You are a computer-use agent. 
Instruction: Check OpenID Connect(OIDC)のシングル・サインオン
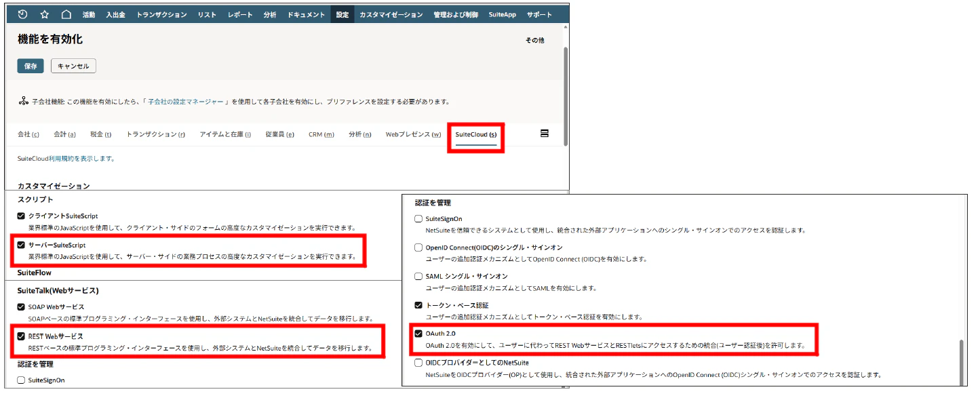(418, 247)
